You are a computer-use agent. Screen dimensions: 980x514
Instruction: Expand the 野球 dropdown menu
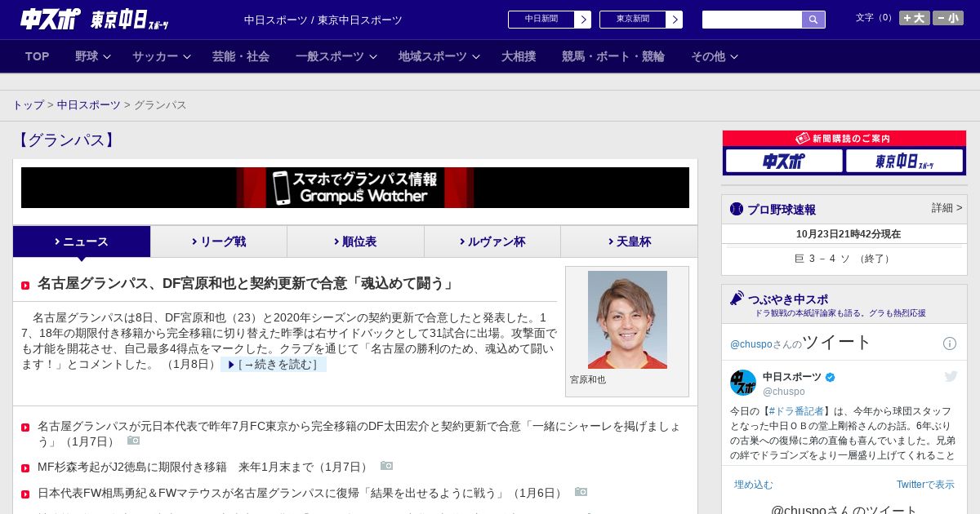coord(93,56)
